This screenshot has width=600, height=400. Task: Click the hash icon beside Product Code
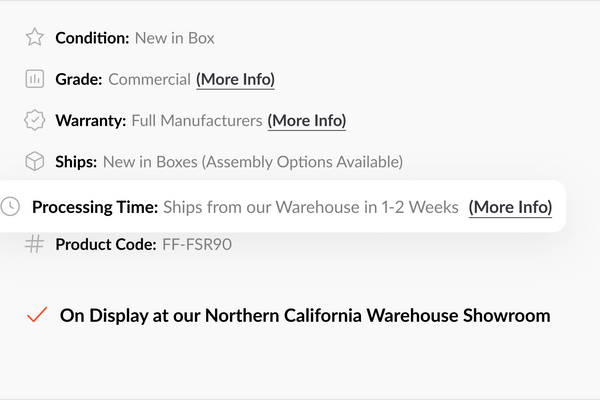click(x=35, y=244)
